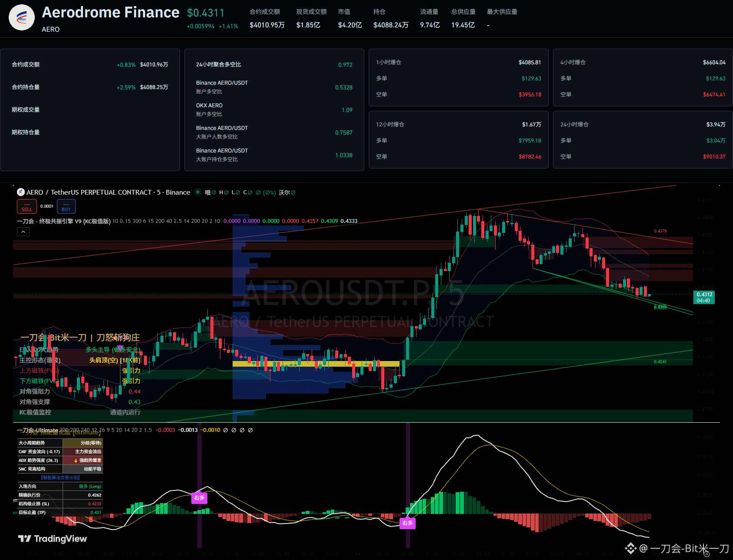The height and width of the screenshot is (560, 733).
Task: Collapse the indicator legend with chevron button
Action: click(x=23, y=232)
